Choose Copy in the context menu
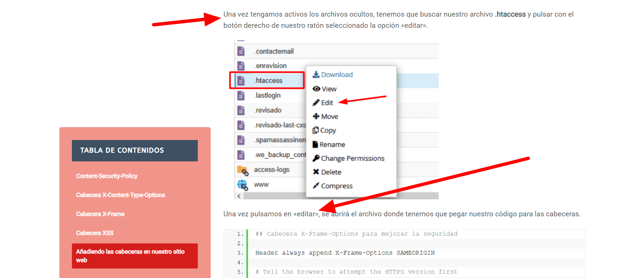The image size is (644, 278). (x=328, y=131)
